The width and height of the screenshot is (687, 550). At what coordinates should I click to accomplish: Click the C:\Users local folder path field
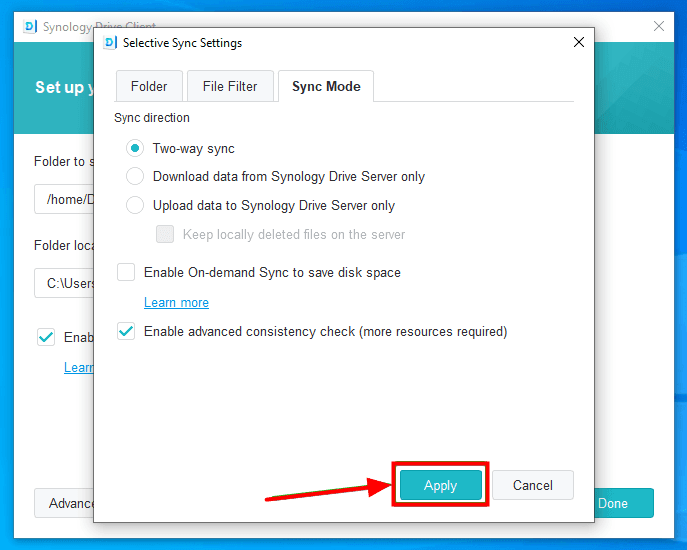coord(64,283)
